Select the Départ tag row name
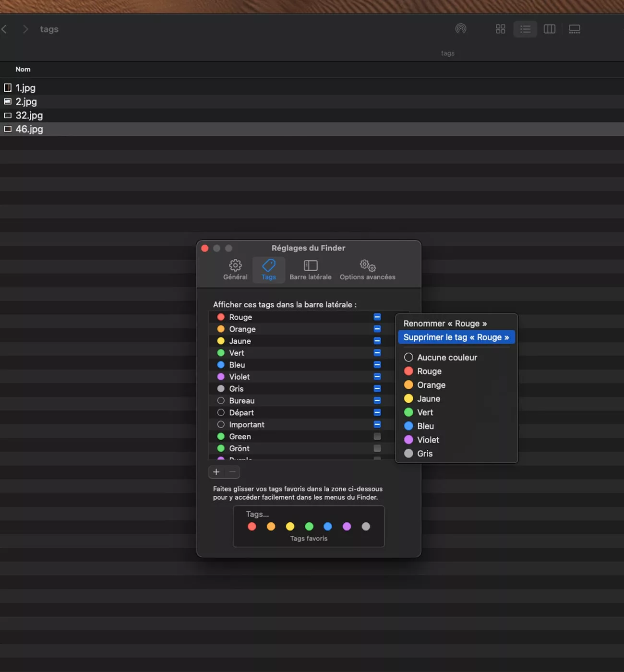Screen dimensions: 624x672 [x=241, y=413]
